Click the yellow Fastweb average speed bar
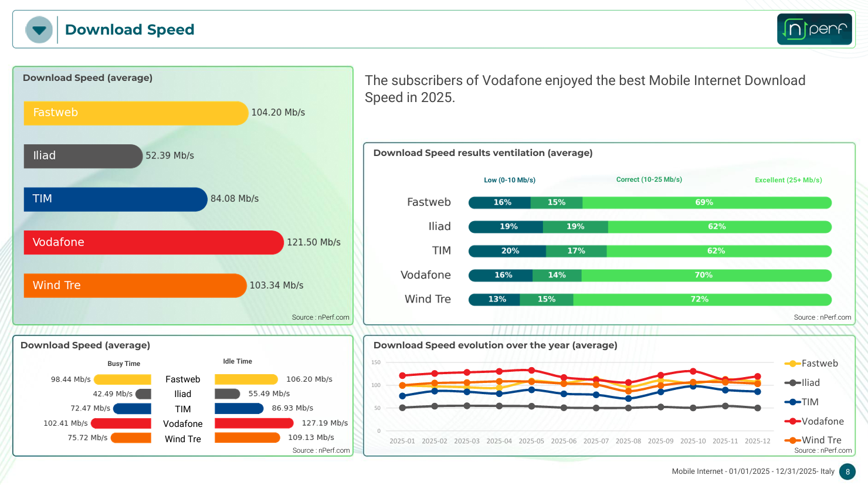Screen dimensions: 868x485 tap(136, 113)
